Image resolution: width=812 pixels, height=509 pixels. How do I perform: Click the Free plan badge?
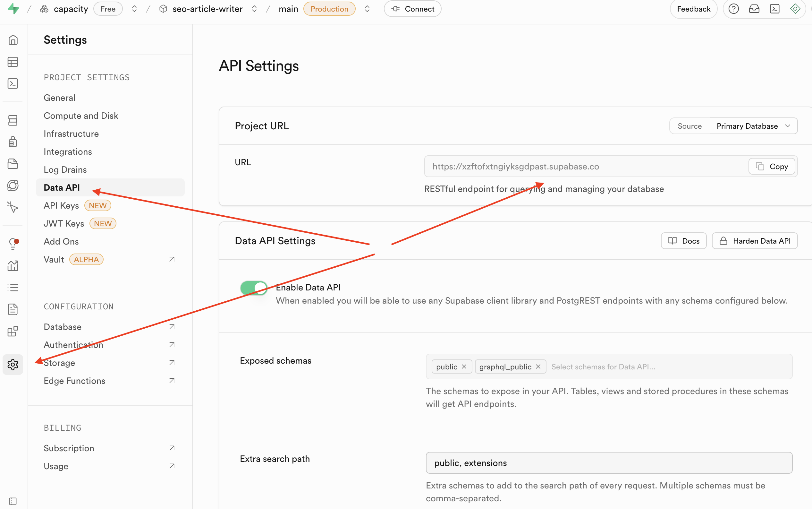pyautogui.click(x=108, y=9)
